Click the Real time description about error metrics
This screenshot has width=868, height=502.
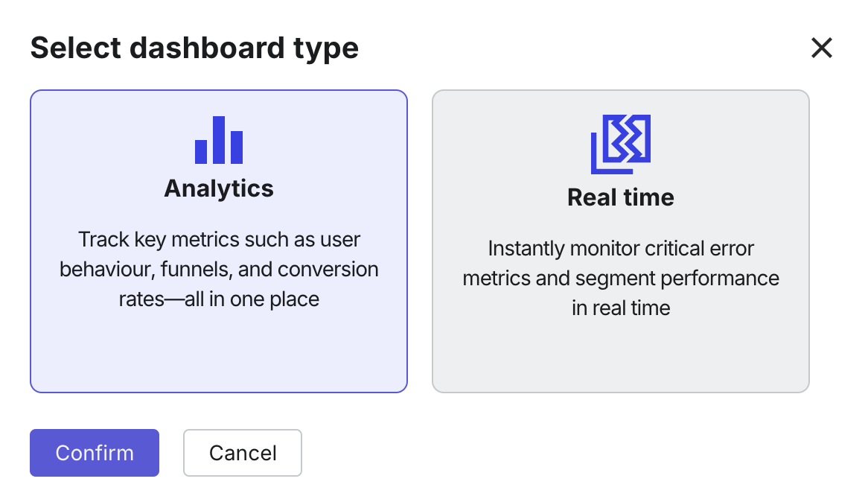pyautogui.click(x=621, y=278)
